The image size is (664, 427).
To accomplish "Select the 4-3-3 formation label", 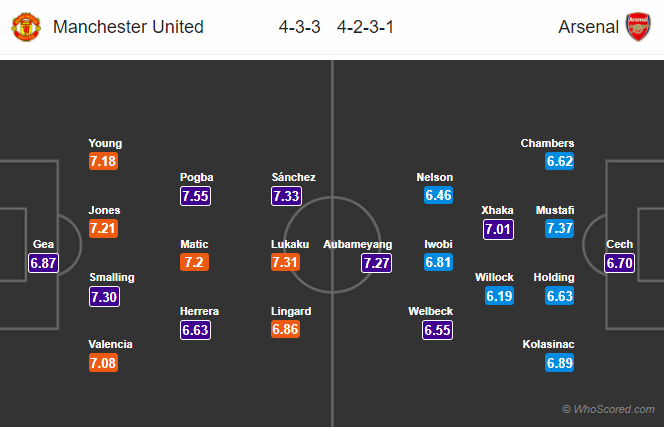I will click(x=300, y=27).
